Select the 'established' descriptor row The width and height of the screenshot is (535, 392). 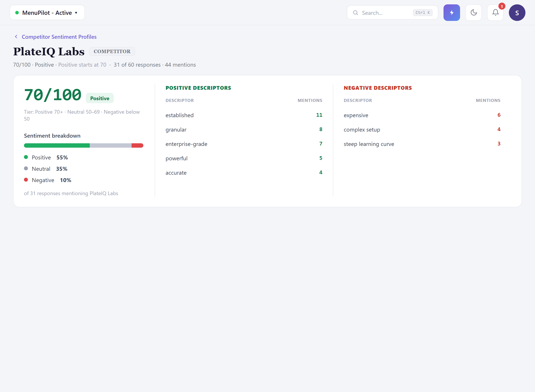(x=244, y=115)
